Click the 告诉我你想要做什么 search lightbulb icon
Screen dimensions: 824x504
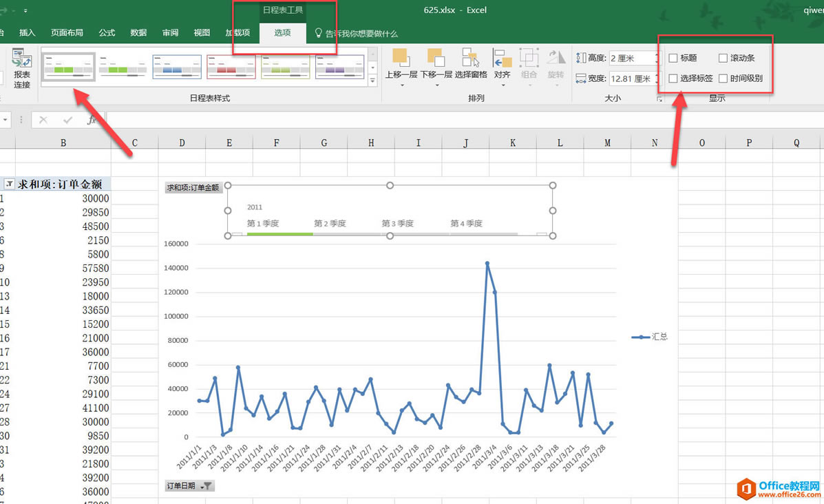point(317,32)
